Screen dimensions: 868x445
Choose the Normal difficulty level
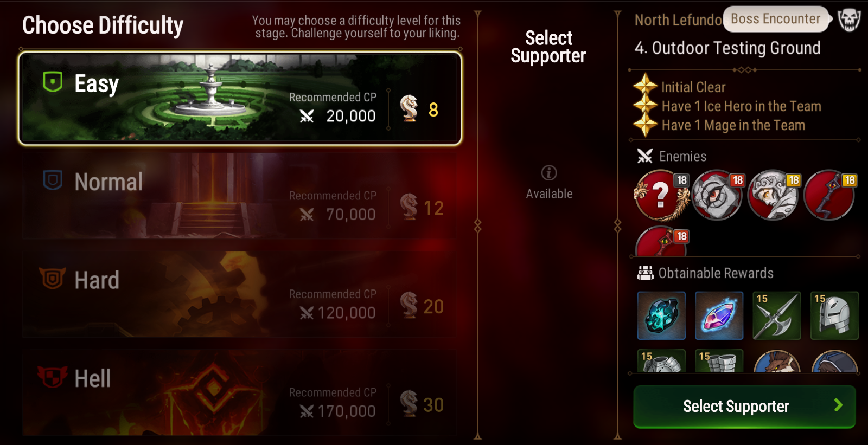click(240, 196)
